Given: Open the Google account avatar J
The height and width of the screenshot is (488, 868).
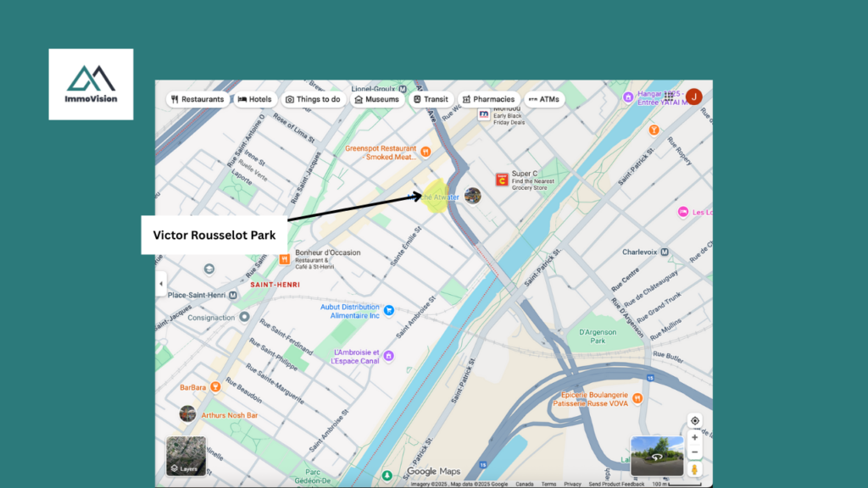Looking at the screenshot, I should (x=693, y=97).
